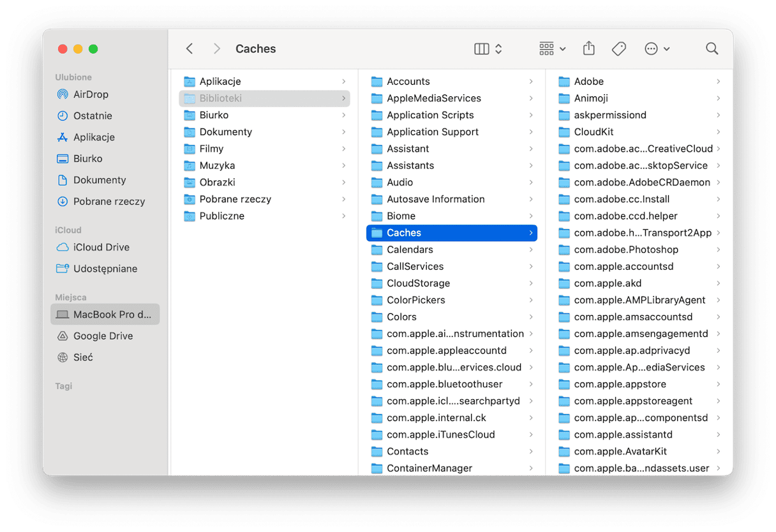Expand the Pobrane rzeczy chevron in first column

pos(343,199)
